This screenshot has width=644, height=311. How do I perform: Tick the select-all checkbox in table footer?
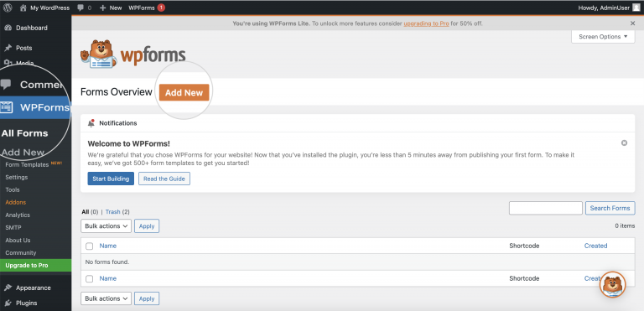click(89, 278)
